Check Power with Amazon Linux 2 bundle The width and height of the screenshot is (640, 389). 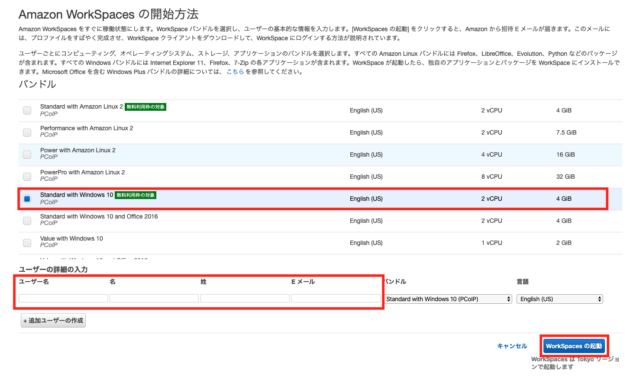pos(27,155)
